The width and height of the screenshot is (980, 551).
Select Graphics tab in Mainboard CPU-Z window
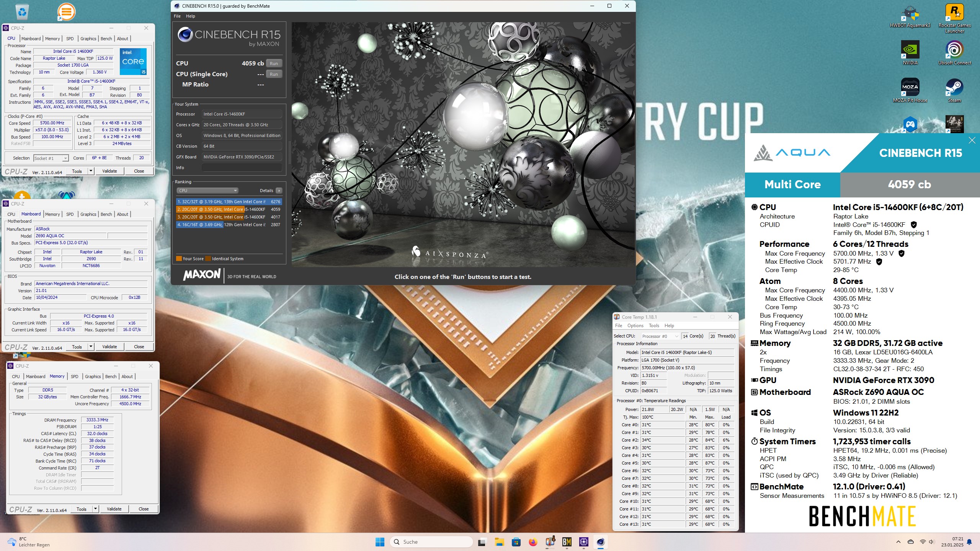pos(88,214)
